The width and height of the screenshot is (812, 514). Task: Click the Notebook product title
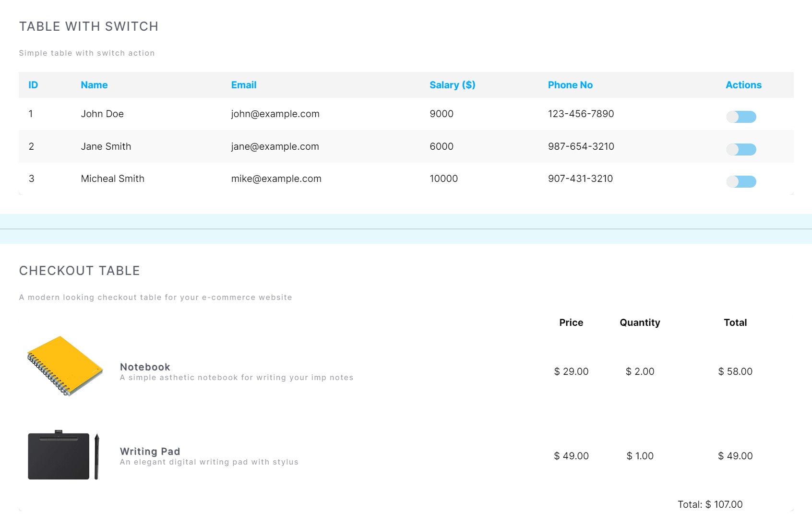145,367
